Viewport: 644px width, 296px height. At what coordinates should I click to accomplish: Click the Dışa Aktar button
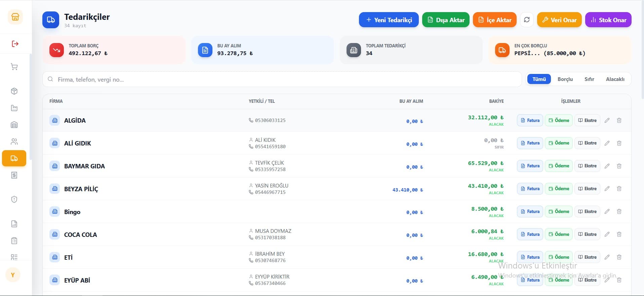[x=446, y=20]
